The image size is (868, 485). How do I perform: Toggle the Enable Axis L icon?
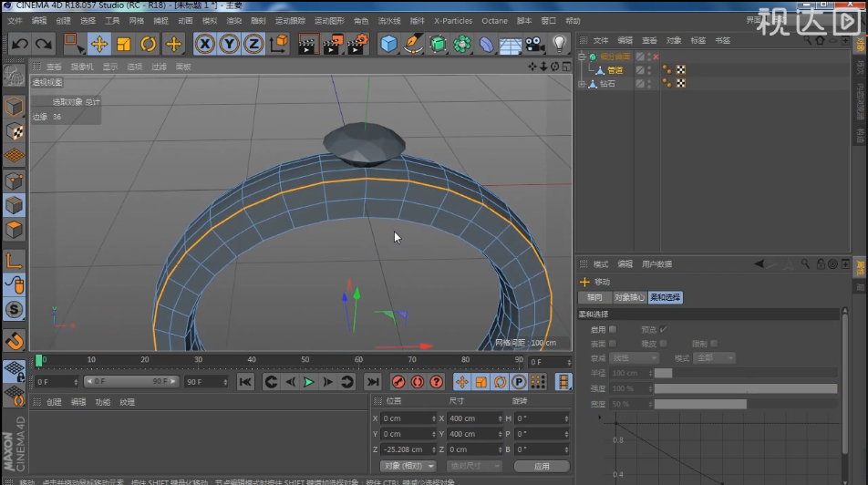pos(14,260)
